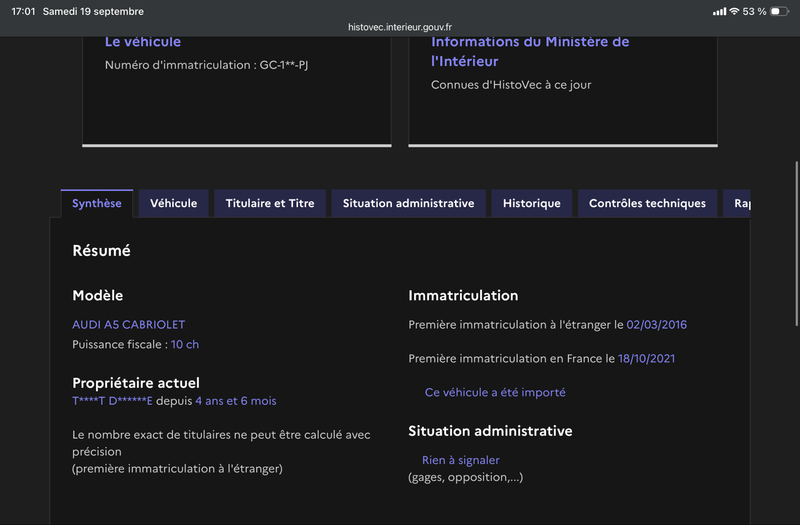
Task: Tap the Wi-Fi status icon
Action: pos(734,11)
